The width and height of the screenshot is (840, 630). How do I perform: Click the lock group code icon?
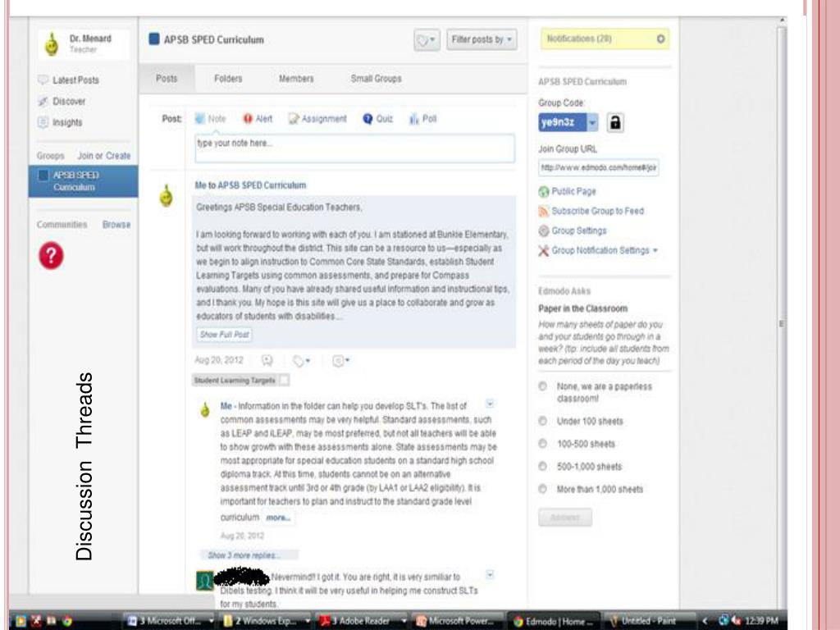(615, 123)
